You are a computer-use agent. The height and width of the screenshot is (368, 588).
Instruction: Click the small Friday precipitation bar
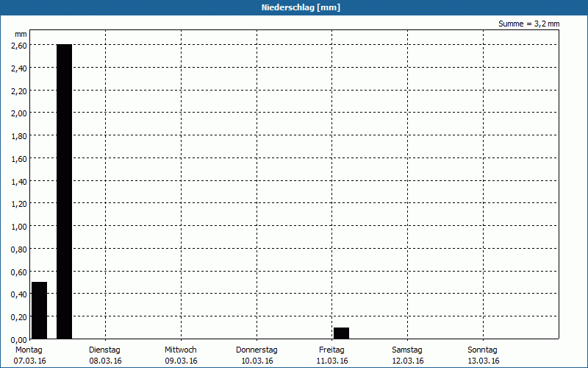[x=341, y=333]
